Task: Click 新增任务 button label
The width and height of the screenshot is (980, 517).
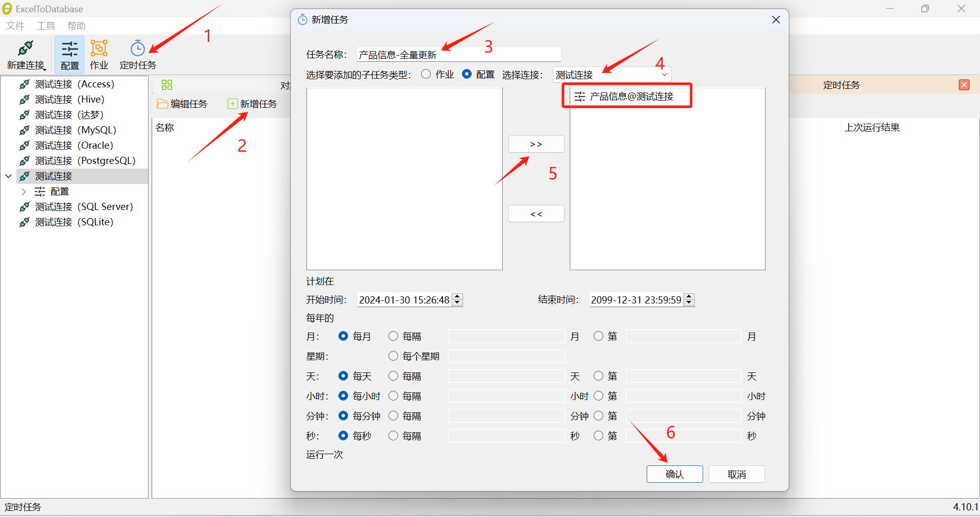Action: point(259,104)
